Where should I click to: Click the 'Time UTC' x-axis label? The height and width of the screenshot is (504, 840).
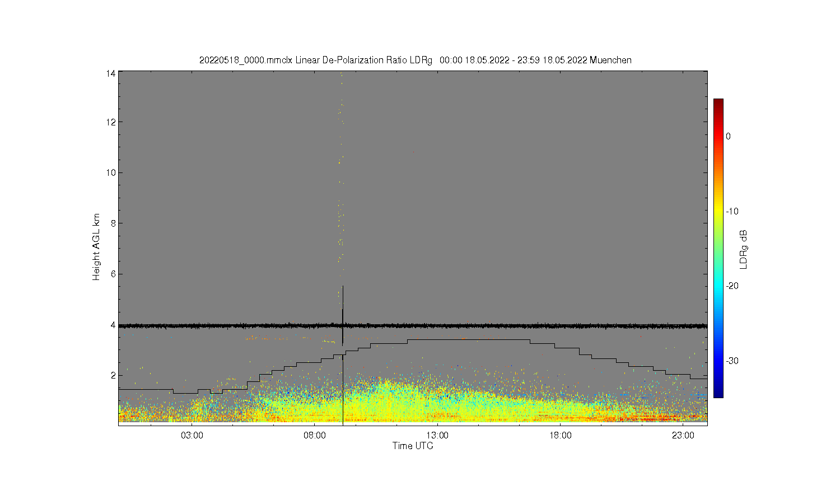[x=413, y=446]
